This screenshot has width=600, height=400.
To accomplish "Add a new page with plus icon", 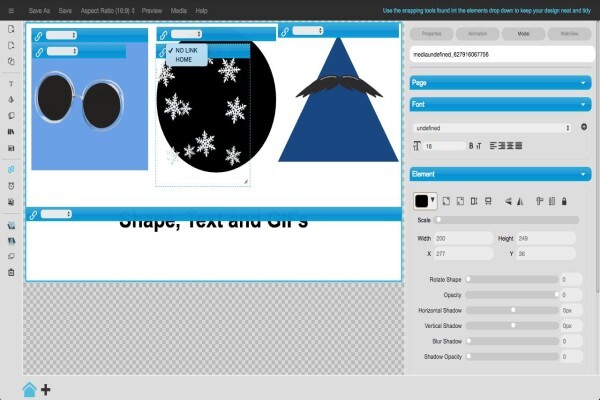I will coord(46,390).
